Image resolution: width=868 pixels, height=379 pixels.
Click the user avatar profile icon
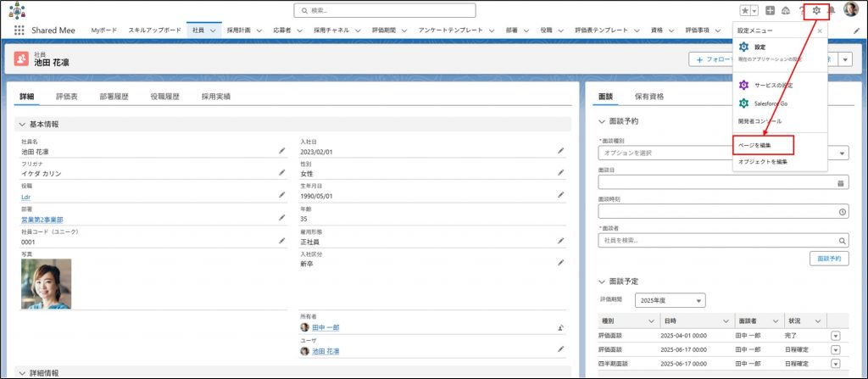pos(850,10)
